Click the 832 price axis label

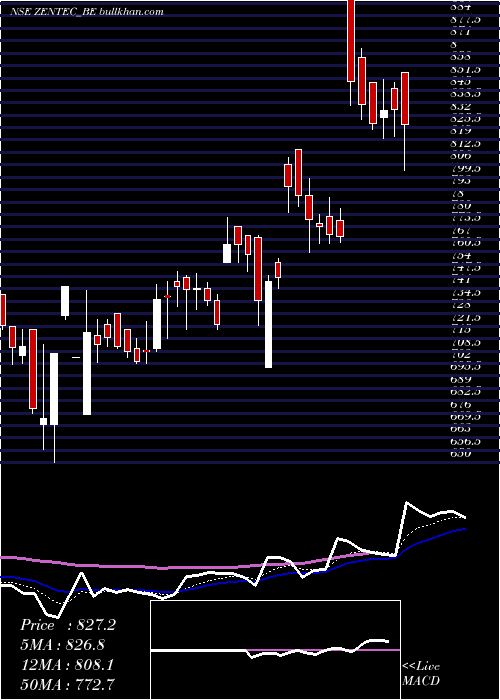[x=462, y=107]
